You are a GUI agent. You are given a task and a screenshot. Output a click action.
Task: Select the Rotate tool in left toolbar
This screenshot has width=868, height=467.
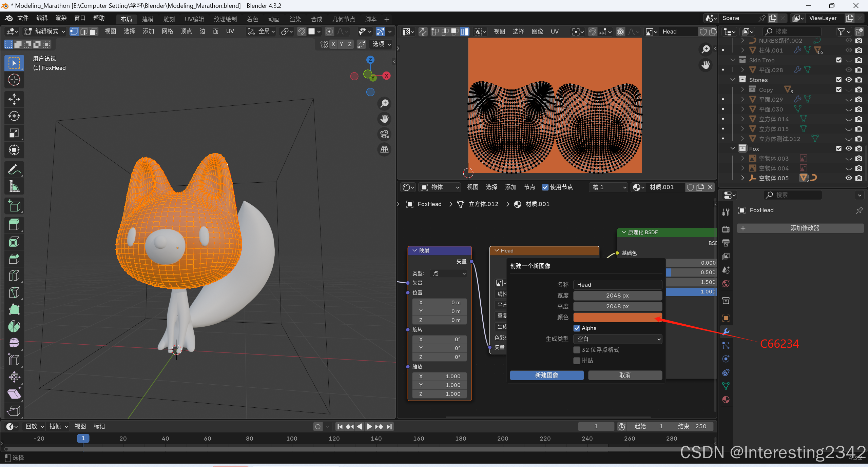tap(14, 116)
